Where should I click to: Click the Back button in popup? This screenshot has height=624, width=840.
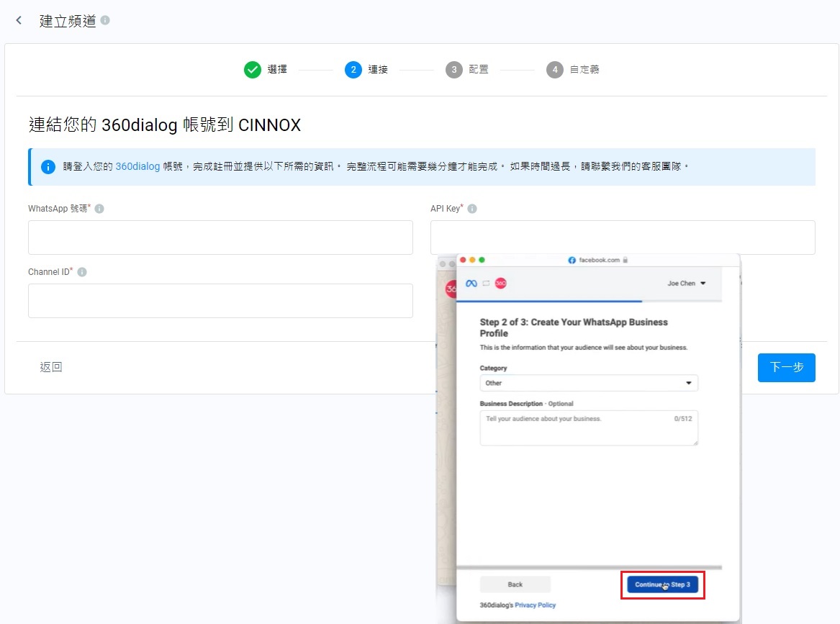(x=515, y=584)
